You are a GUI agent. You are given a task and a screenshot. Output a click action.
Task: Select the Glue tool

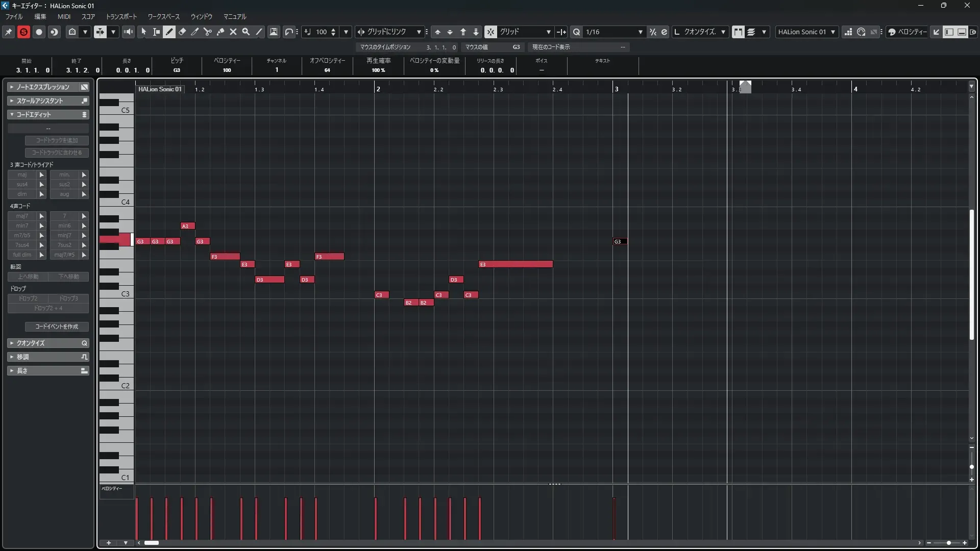[220, 32]
